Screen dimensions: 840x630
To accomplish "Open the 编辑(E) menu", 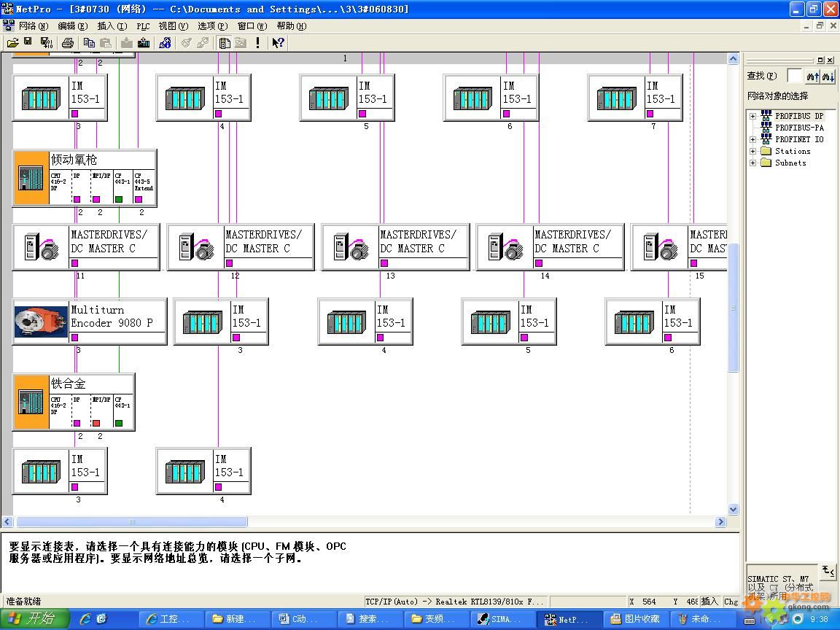I will 72,26.
